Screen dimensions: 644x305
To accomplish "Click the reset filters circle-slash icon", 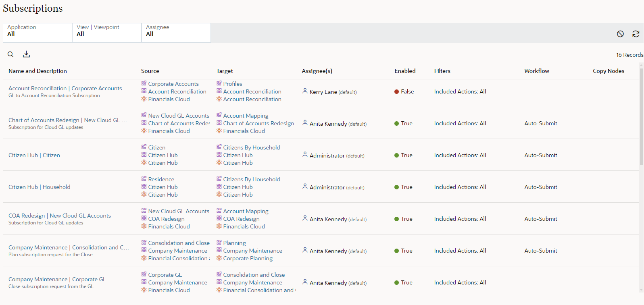I will click(620, 34).
